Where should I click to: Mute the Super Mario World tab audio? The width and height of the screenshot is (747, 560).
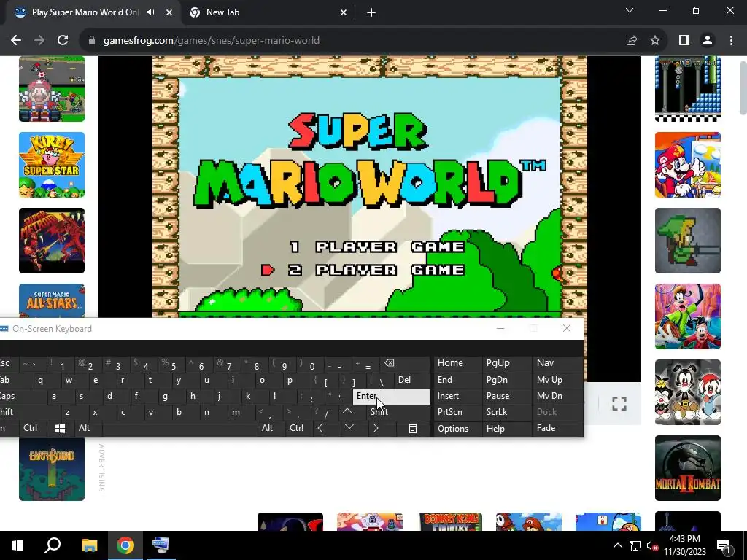pos(150,12)
